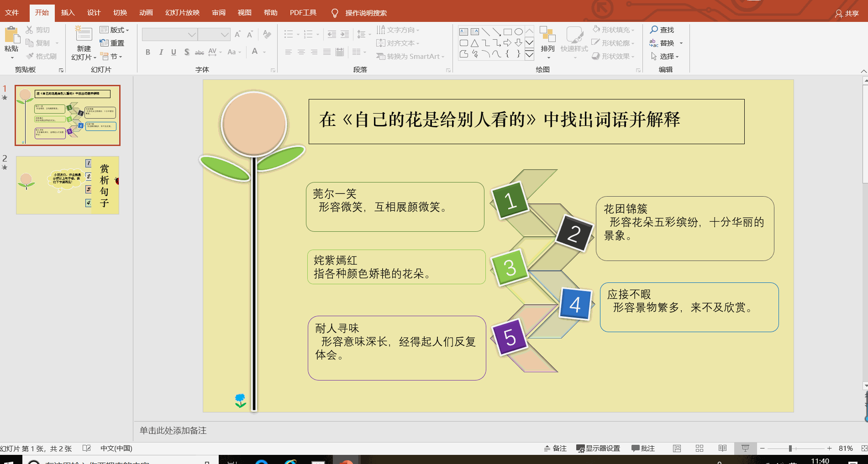Select slide 2 thumbnail in the panel
868x464 pixels.
coord(68,185)
